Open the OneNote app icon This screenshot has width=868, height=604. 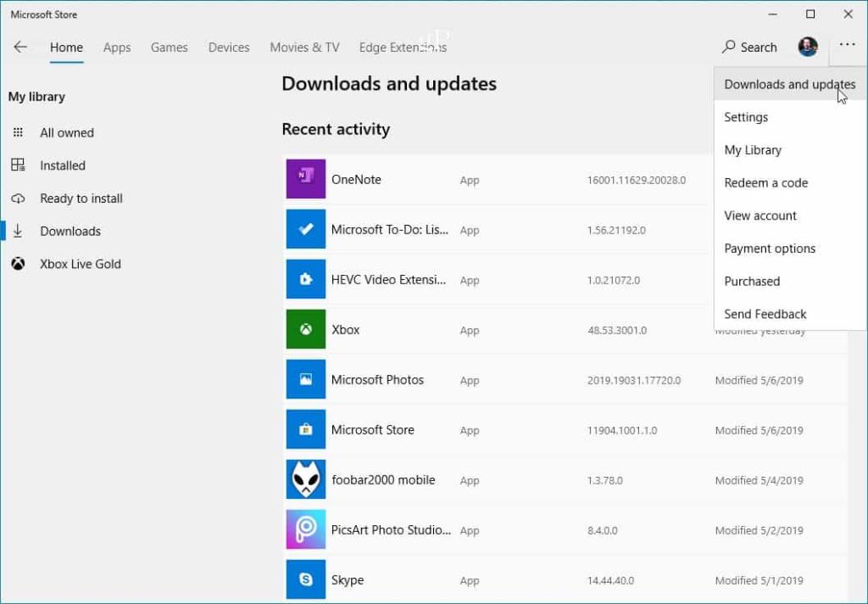pyautogui.click(x=305, y=179)
